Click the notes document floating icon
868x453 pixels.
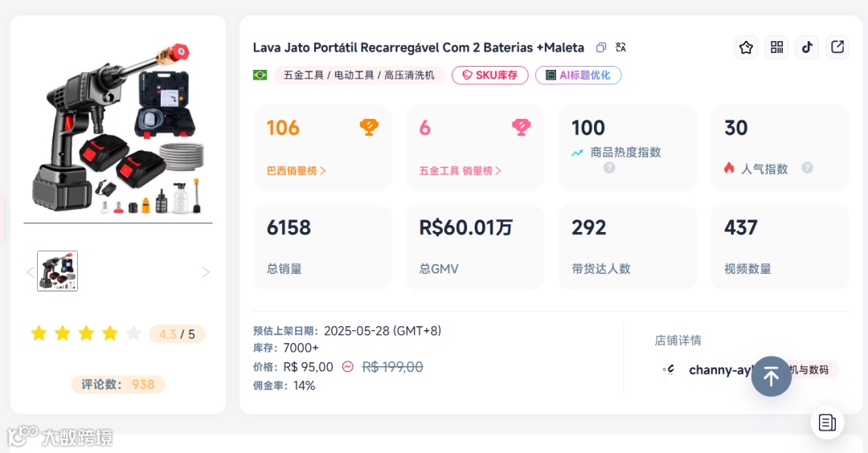point(827,422)
